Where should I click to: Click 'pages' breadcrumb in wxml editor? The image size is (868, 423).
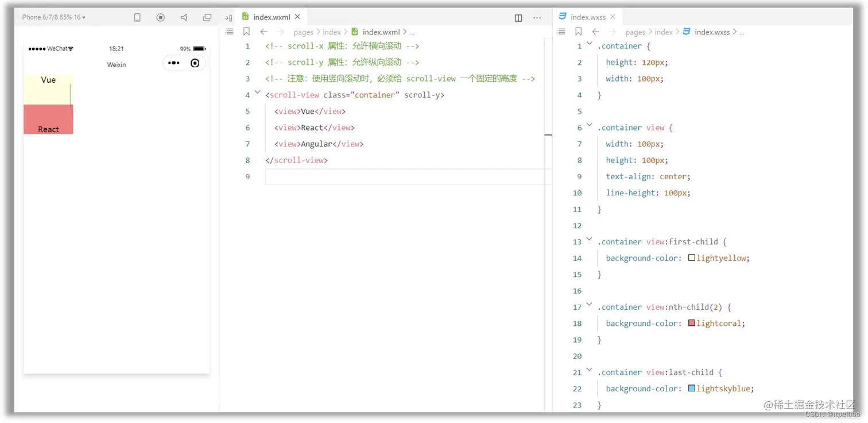tap(304, 32)
